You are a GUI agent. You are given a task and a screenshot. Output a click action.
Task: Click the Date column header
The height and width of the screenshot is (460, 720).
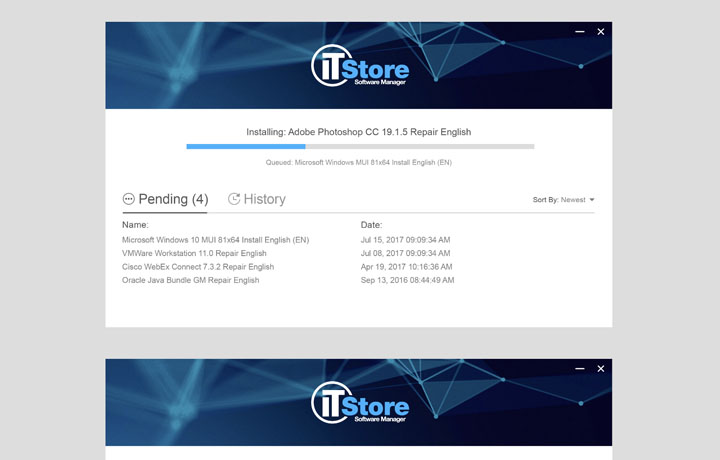371,225
